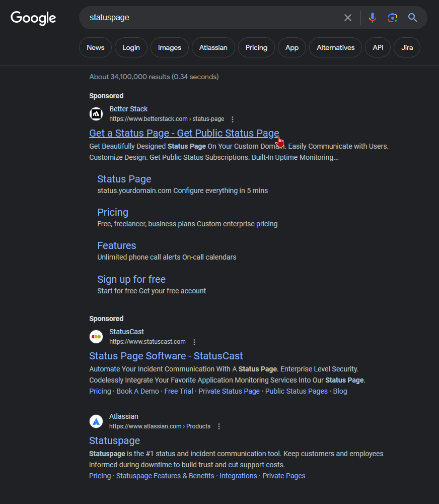Click the atlassian.com › Products URL

point(160,426)
